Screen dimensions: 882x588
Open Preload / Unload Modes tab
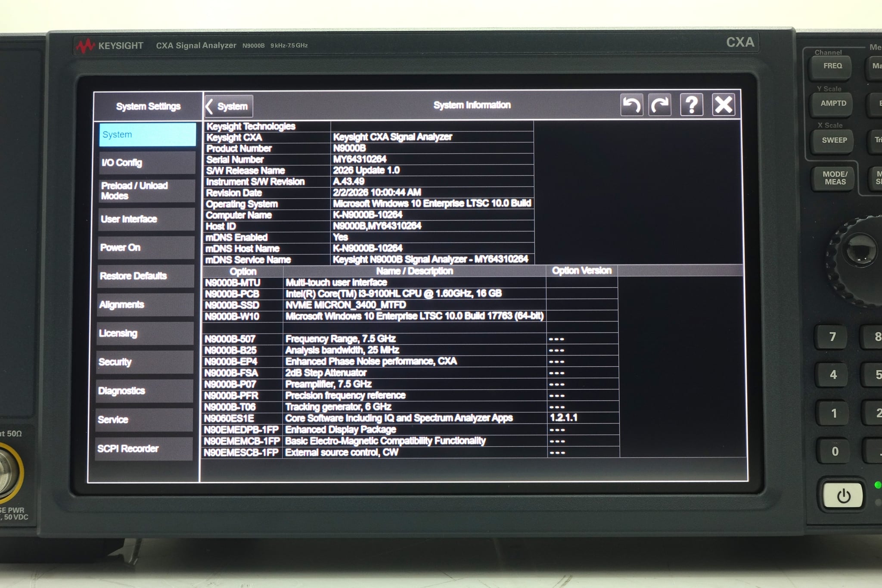tap(146, 191)
